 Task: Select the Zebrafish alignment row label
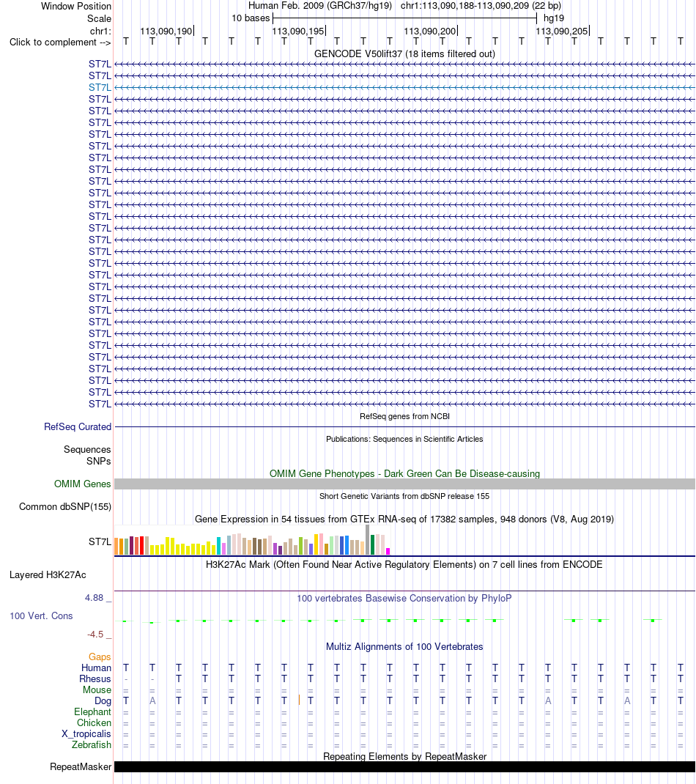pos(92,745)
